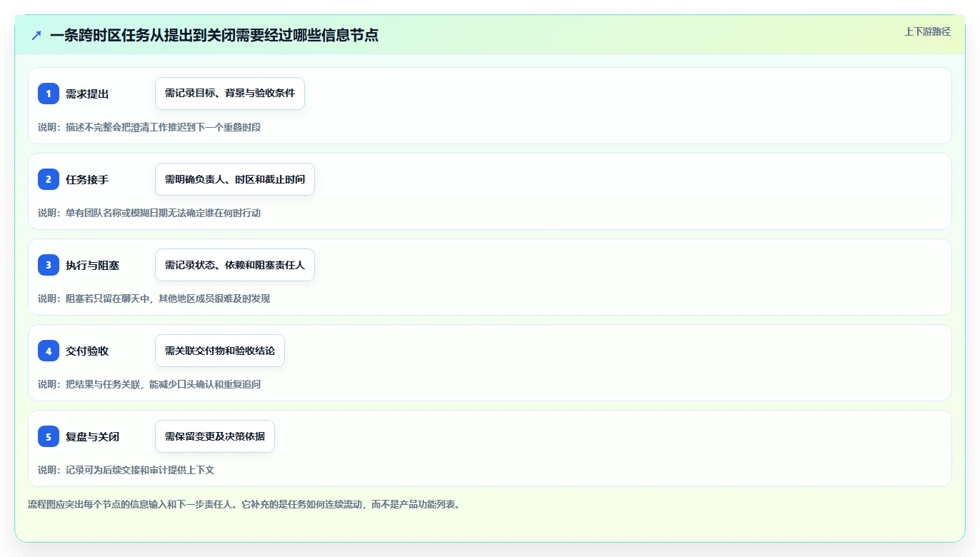Click step number badge 5

pos(49,436)
